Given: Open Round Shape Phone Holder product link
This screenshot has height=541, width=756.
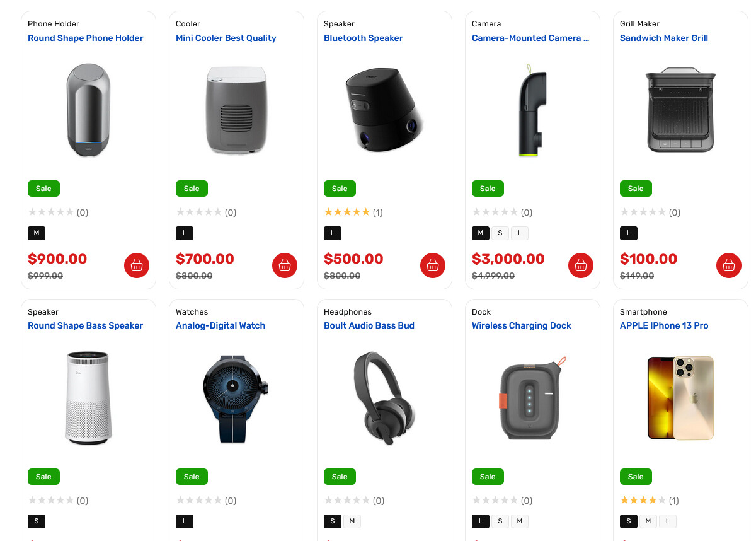Looking at the screenshot, I should (86, 38).
